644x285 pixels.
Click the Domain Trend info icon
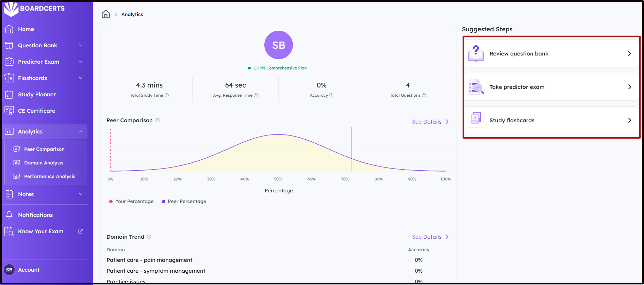(149, 237)
